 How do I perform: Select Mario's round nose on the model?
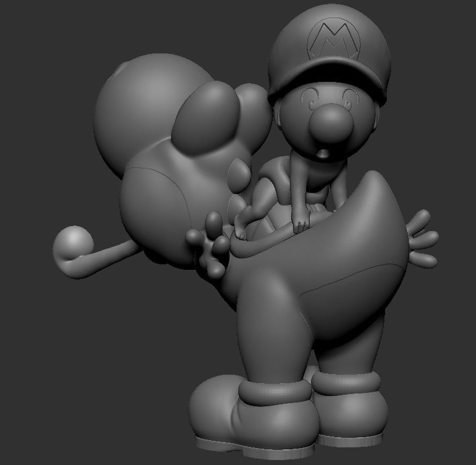[x=331, y=123]
